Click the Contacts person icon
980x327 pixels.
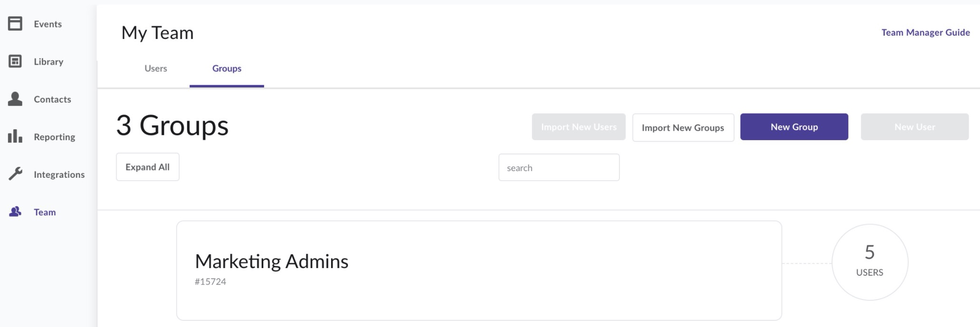pos(15,99)
